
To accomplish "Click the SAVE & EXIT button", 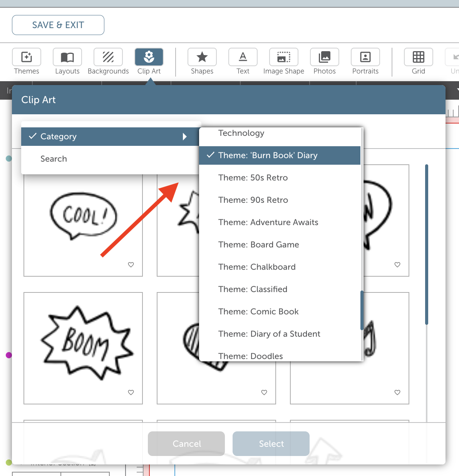I will point(58,25).
